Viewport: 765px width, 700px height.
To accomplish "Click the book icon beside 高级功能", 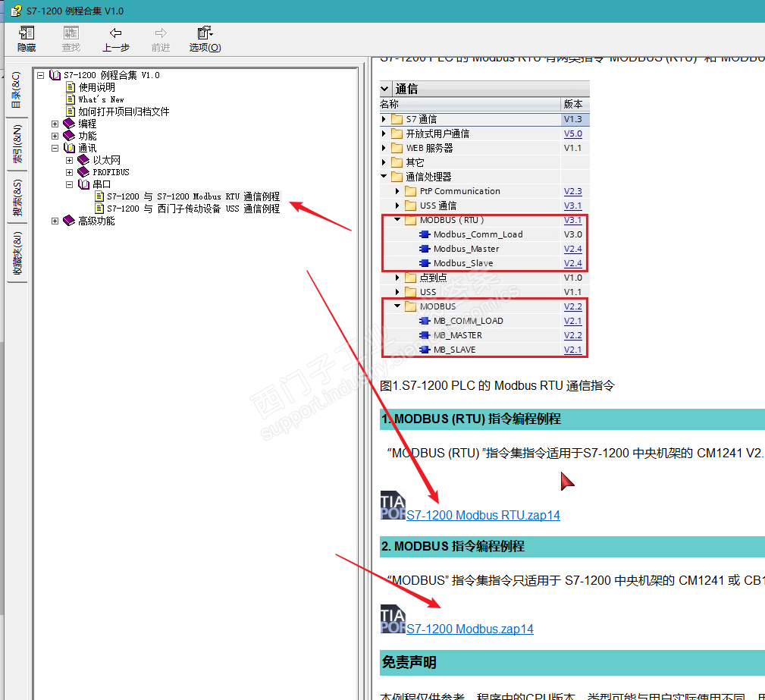I will tap(69, 221).
